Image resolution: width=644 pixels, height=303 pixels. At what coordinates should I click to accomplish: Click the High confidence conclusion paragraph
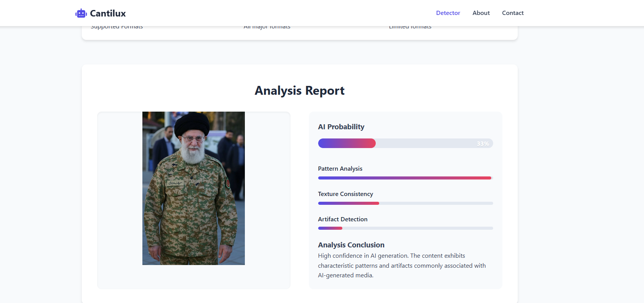coord(401,265)
